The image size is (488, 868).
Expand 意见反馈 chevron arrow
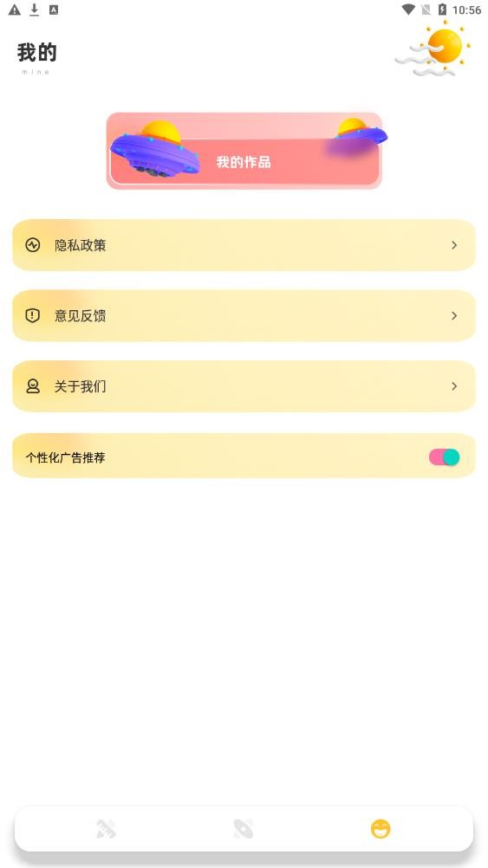point(454,315)
